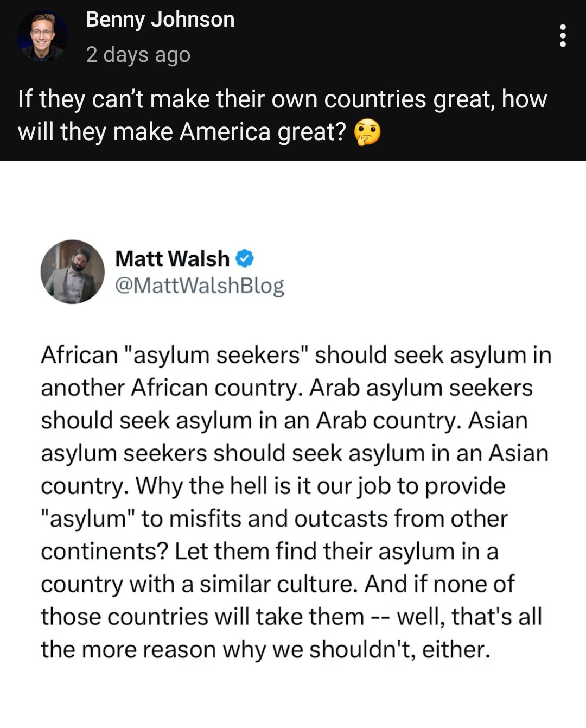This screenshot has height=728, width=586.
Task: Click the tweet line starting "African"
Action: 296,355
